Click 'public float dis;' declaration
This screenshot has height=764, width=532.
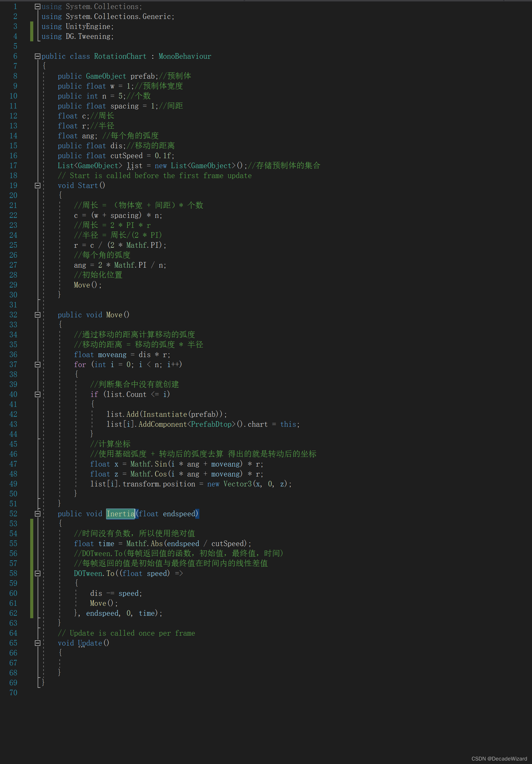click(x=92, y=146)
